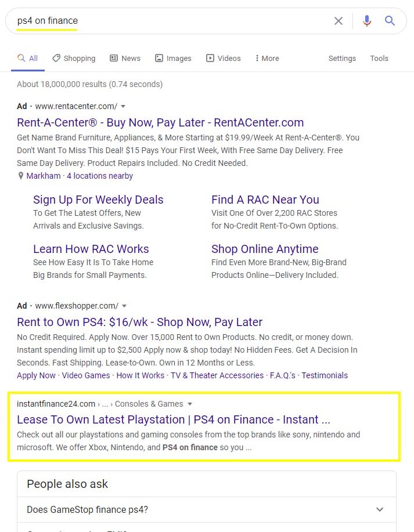Click the magnifying glass search button
This screenshot has height=532, width=414.
pyautogui.click(x=390, y=21)
